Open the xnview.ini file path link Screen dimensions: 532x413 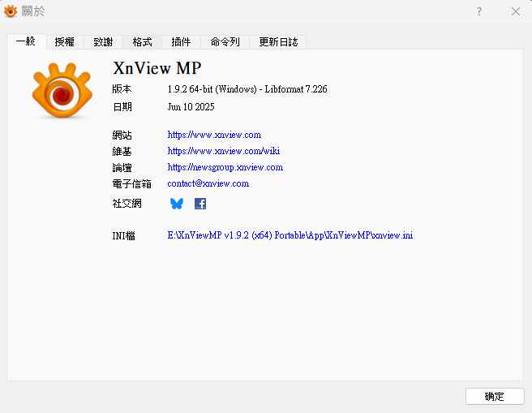[x=290, y=235]
